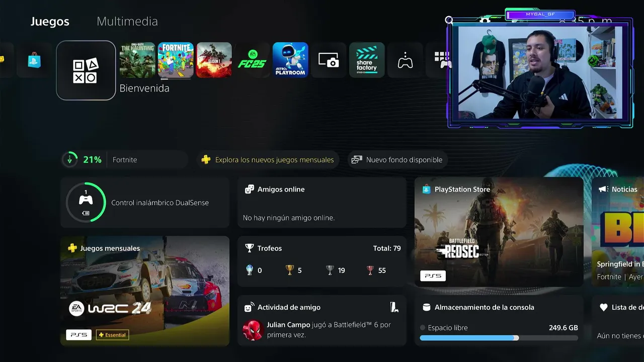Click the PS5 console icon in Actividad card
This screenshot has height=362, width=644.
(394, 307)
